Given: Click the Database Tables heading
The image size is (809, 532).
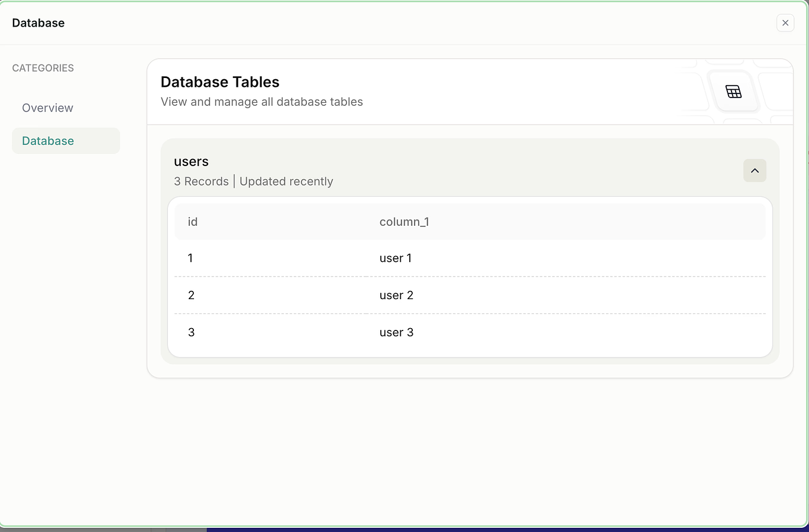Looking at the screenshot, I should tap(220, 82).
